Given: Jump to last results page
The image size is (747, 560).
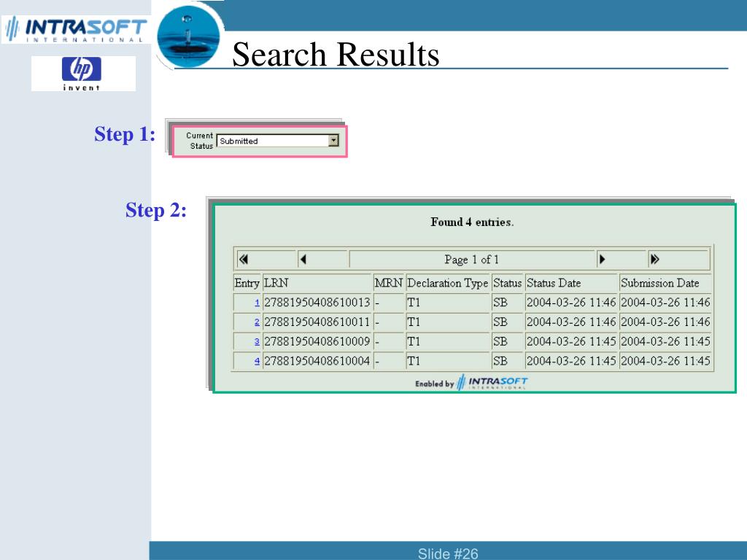Looking at the screenshot, I should coord(654,260).
